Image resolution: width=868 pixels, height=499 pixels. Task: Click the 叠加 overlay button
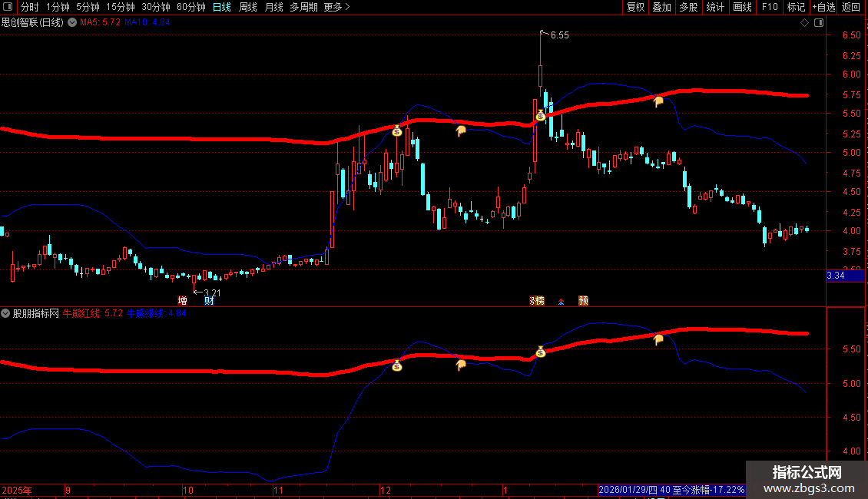661,7
